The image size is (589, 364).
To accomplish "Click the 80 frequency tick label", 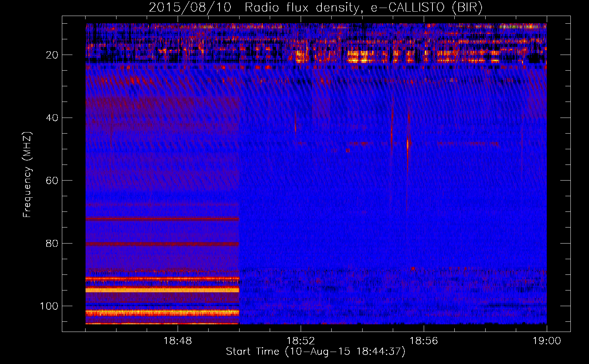I will pos(52,244).
